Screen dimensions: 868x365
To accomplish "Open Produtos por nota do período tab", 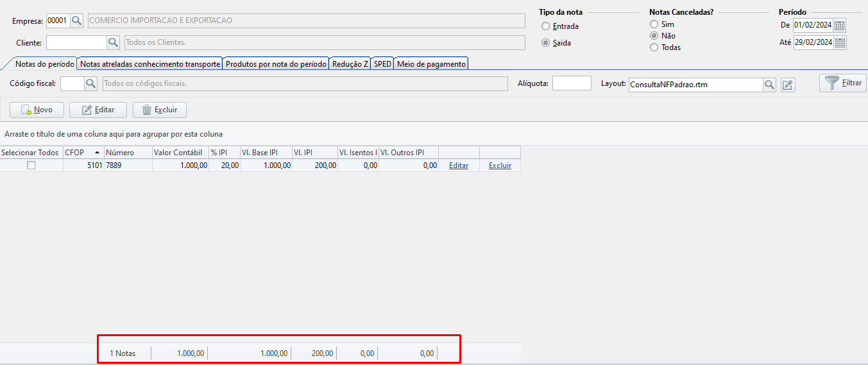I will (276, 64).
